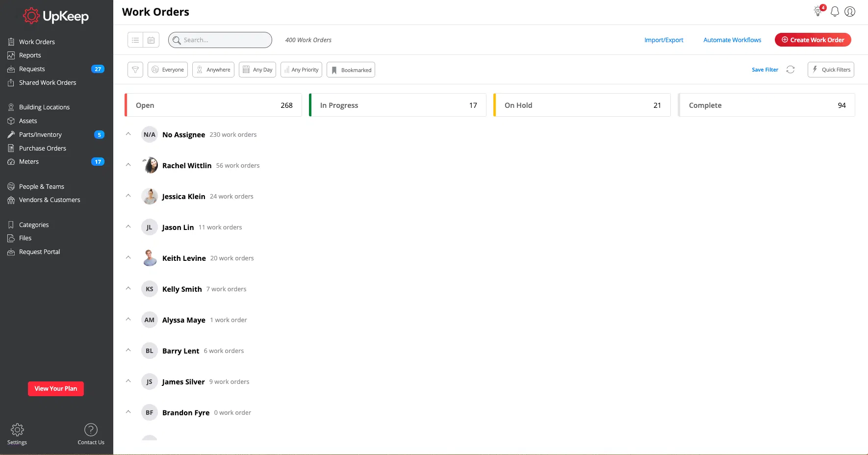Click Keith Levine's avatar photo

[150, 258]
